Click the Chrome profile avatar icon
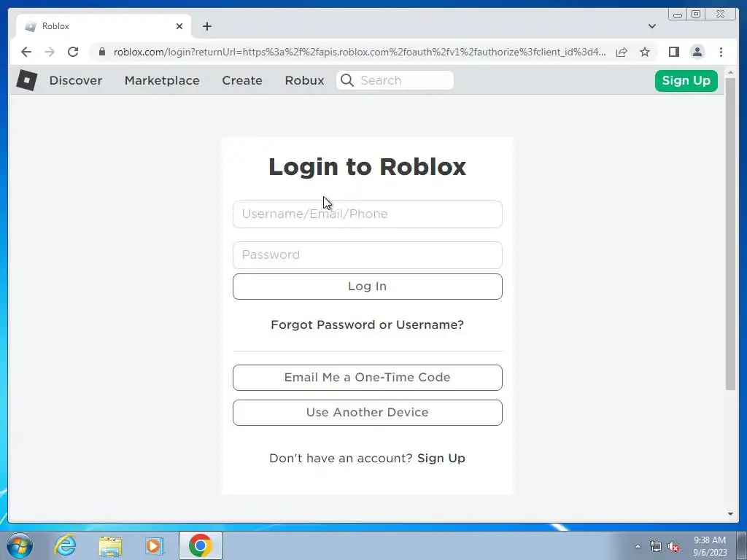The width and height of the screenshot is (747, 560). pyautogui.click(x=697, y=52)
